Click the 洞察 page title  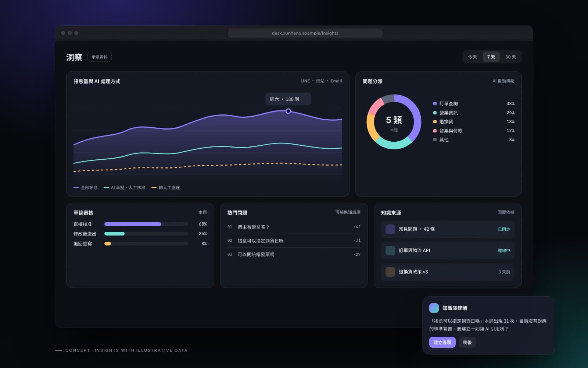coord(74,57)
